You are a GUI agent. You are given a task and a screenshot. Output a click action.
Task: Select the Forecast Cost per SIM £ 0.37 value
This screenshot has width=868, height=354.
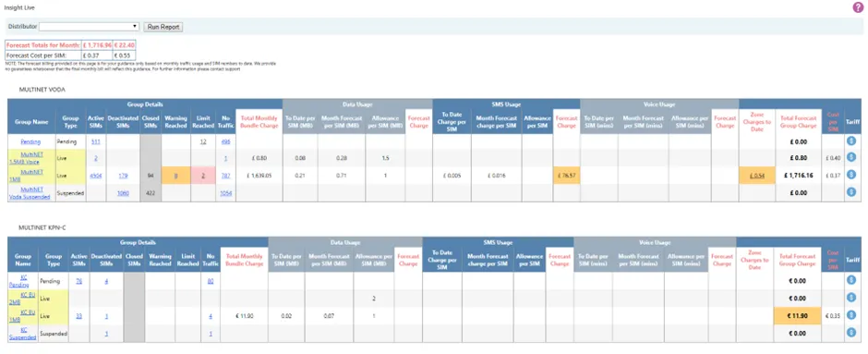click(x=90, y=55)
